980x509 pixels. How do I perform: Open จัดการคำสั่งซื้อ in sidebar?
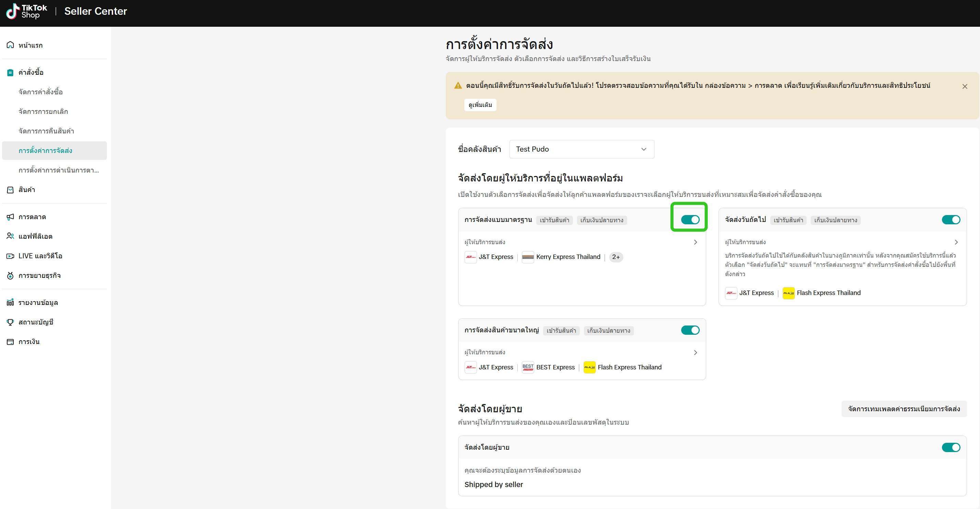pos(41,92)
